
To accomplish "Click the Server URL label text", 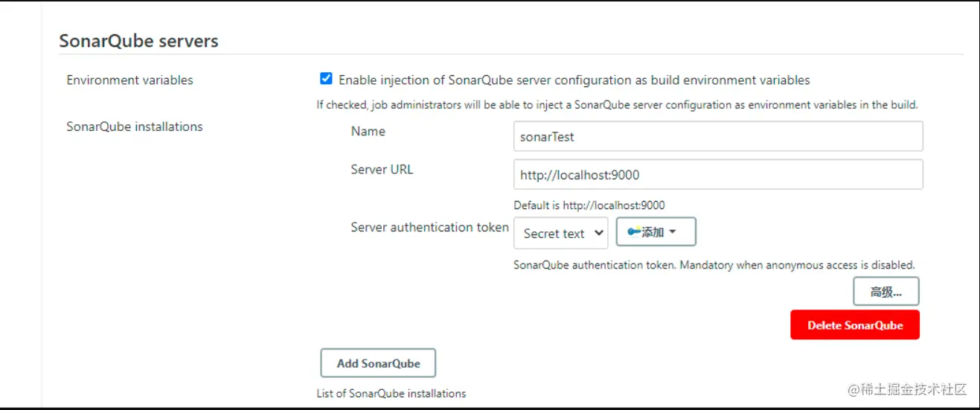I will [382, 170].
